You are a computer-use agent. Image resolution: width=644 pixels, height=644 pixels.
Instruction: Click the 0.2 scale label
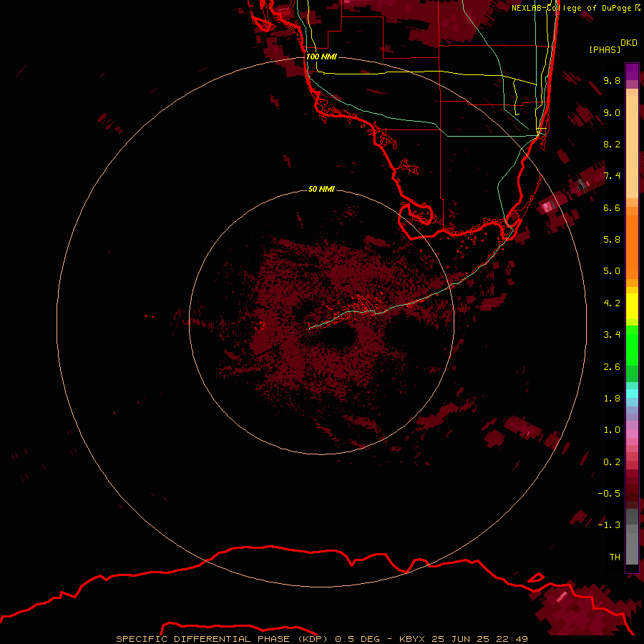tap(612, 462)
